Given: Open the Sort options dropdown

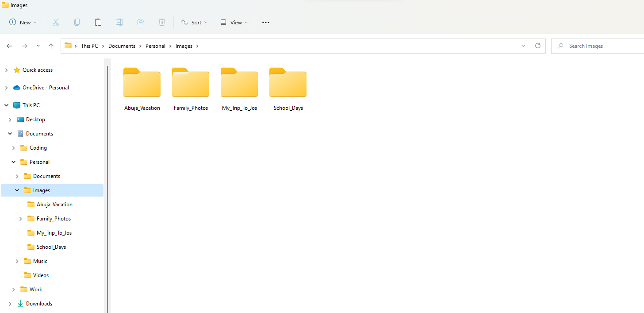Looking at the screenshot, I should coord(194,22).
